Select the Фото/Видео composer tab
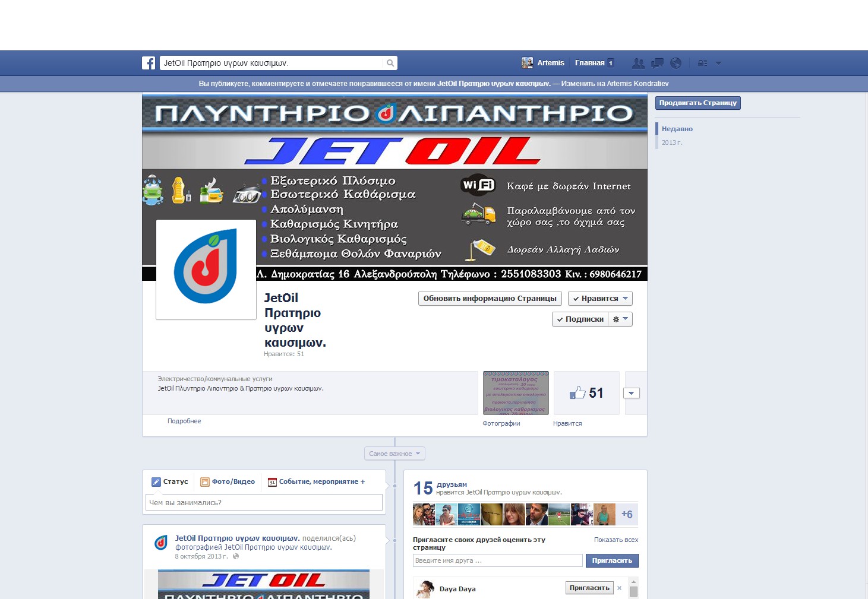The width and height of the screenshot is (868, 599). click(228, 481)
